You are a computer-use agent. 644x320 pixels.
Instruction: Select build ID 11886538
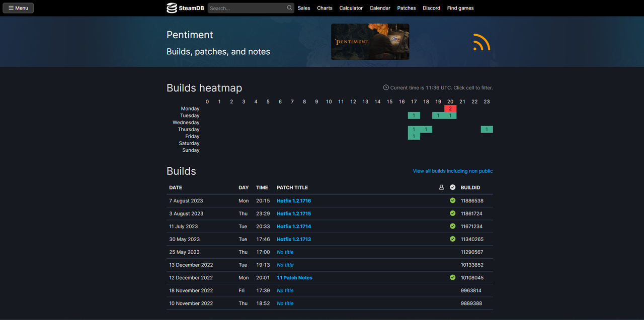pyautogui.click(x=472, y=200)
